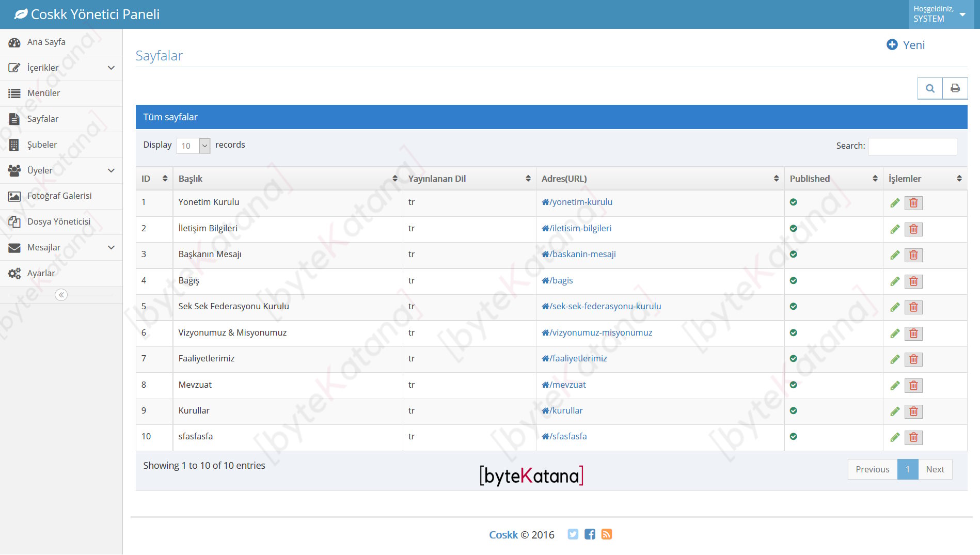
Task: Click the print icon button
Action: click(x=955, y=88)
